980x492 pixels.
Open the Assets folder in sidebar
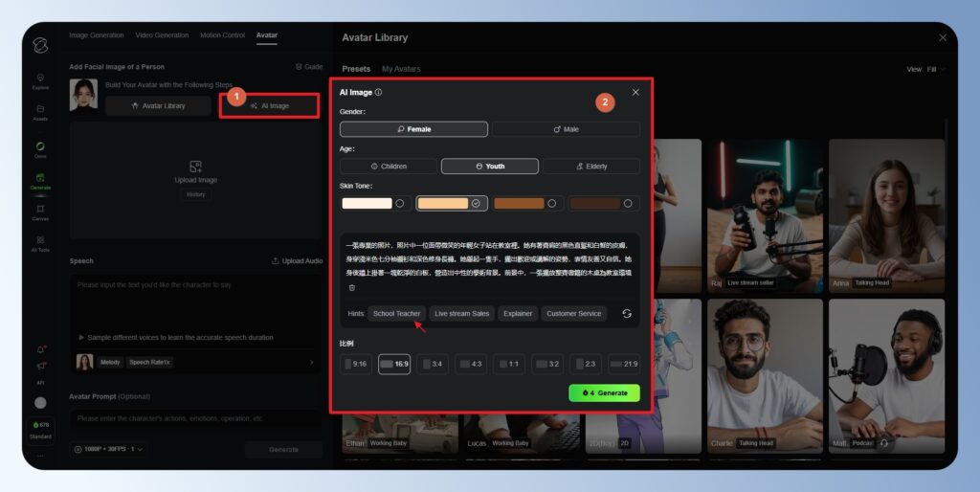[40, 113]
